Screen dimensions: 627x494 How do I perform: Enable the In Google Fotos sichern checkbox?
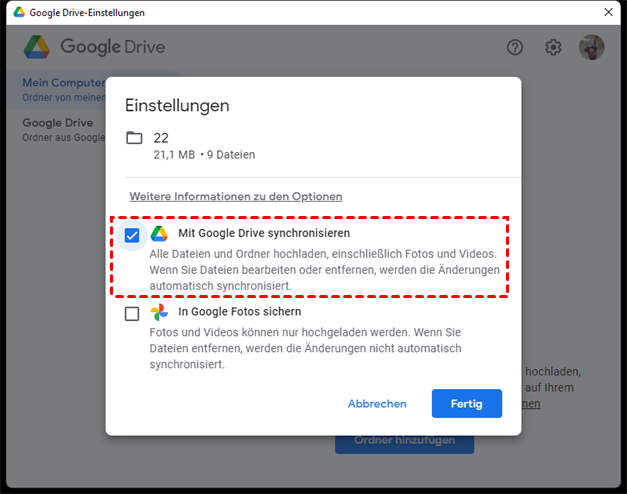[132, 314]
